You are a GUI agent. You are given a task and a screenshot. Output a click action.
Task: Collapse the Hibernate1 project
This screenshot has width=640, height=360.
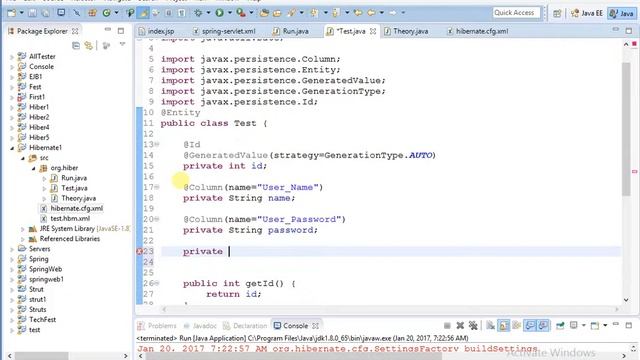point(12,148)
